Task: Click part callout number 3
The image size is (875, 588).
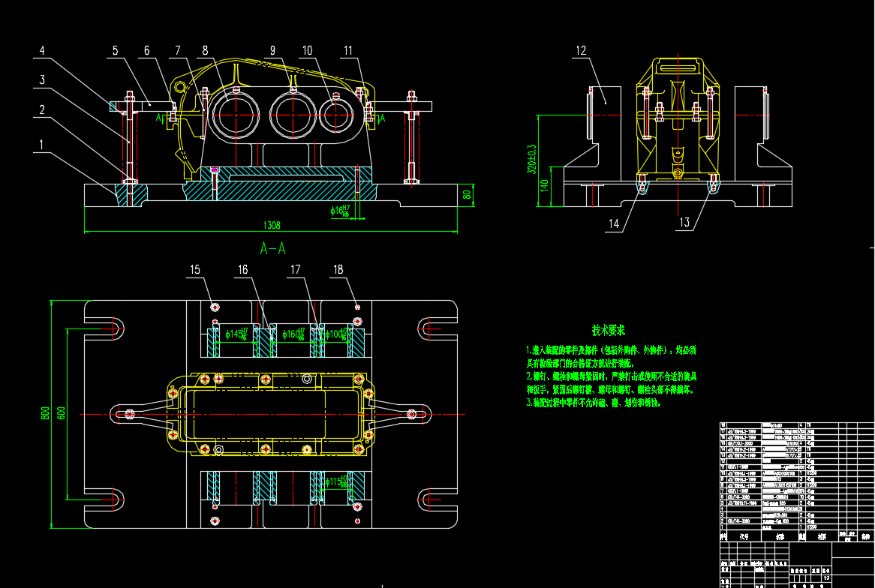Action: (x=42, y=79)
